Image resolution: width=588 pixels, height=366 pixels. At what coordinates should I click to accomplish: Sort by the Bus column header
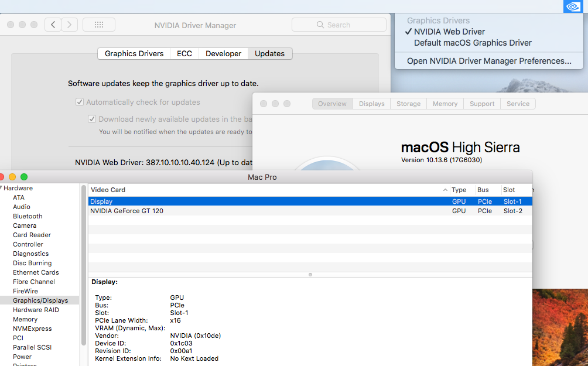487,190
